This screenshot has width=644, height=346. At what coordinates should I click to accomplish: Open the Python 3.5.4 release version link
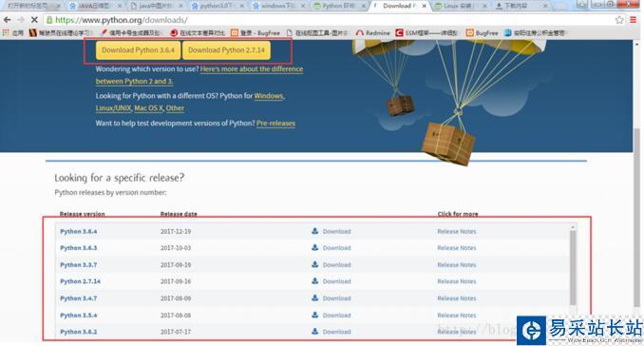click(79, 315)
